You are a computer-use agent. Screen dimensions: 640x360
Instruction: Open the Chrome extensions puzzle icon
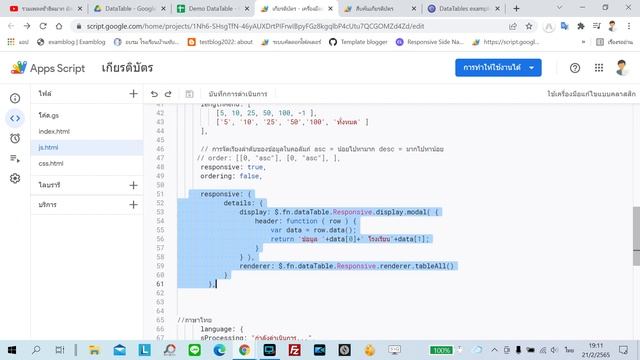point(580,26)
